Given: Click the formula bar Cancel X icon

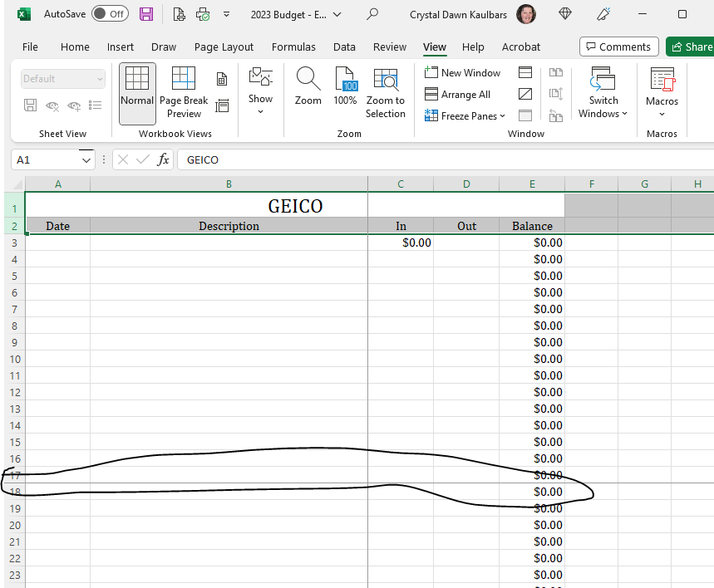Looking at the screenshot, I should [123, 159].
